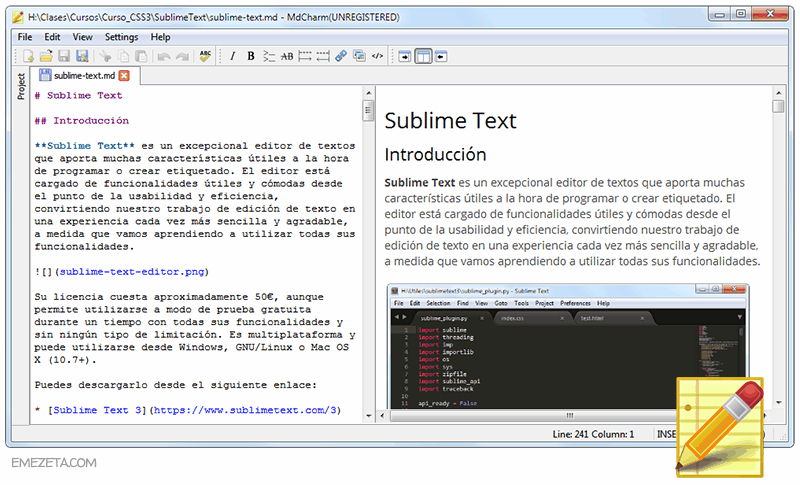800x485 pixels.
Task: Click preview pane vertical scrollbar thumb
Action: click(x=779, y=107)
